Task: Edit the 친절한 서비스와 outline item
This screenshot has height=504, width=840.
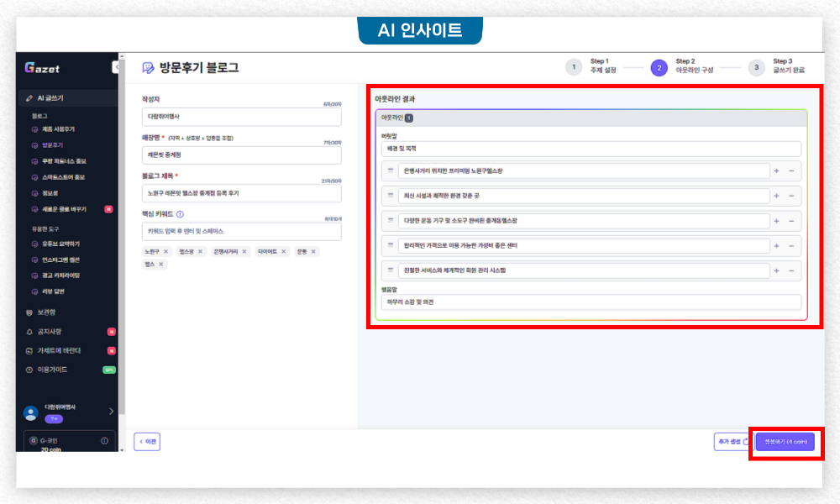Action: click(584, 270)
